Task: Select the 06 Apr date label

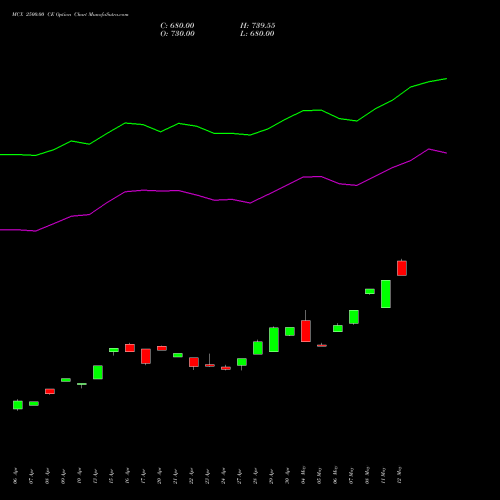Action: [15, 476]
